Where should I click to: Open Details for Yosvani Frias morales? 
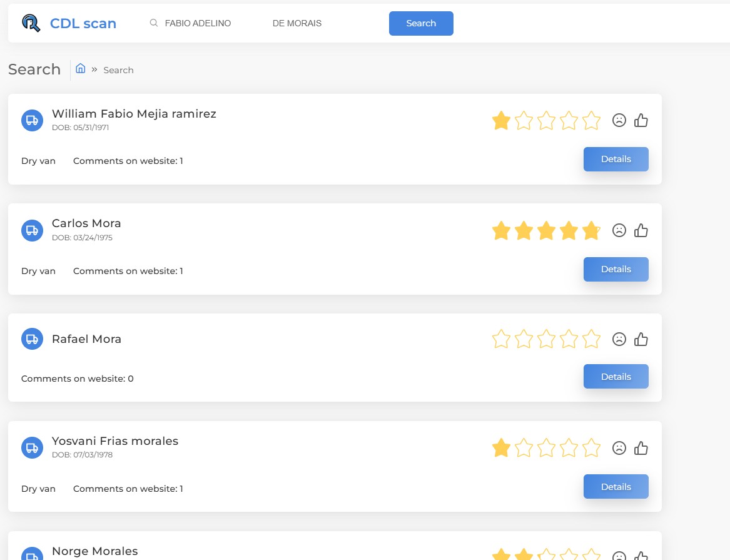coord(616,487)
